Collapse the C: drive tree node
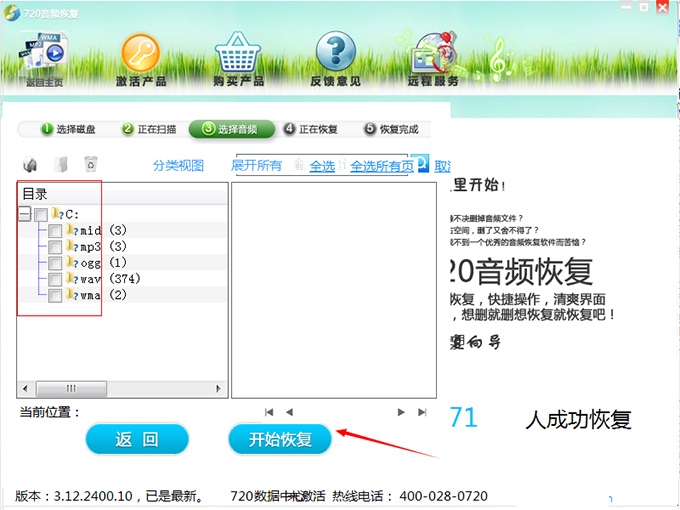Screen dimensions: 680x510 pyautogui.click(x=24, y=215)
